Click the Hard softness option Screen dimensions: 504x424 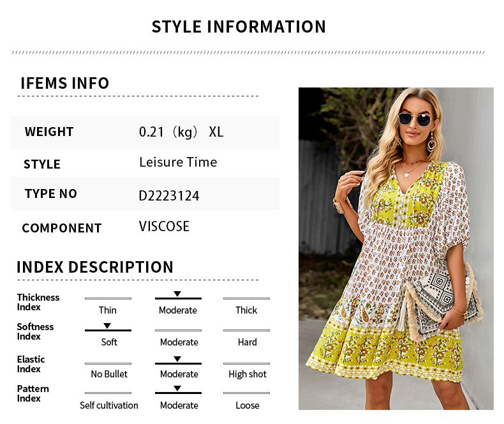[247, 342]
